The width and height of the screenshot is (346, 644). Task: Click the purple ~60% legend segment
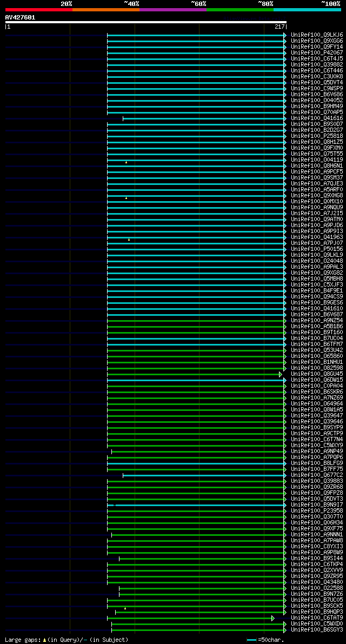tap(173, 9)
